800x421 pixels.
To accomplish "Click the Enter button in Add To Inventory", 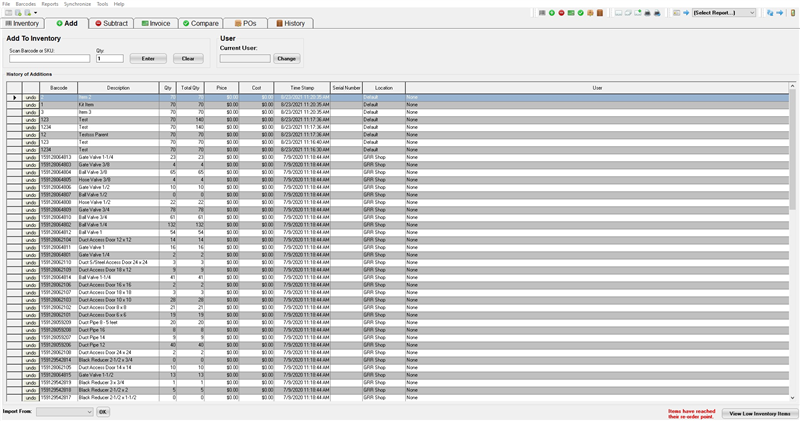I will [x=148, y=59].
